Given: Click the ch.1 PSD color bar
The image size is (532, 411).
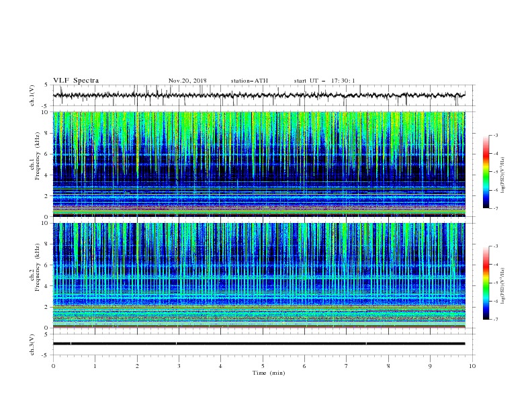Looking at the screenshot, I should (x=486, y=172).
